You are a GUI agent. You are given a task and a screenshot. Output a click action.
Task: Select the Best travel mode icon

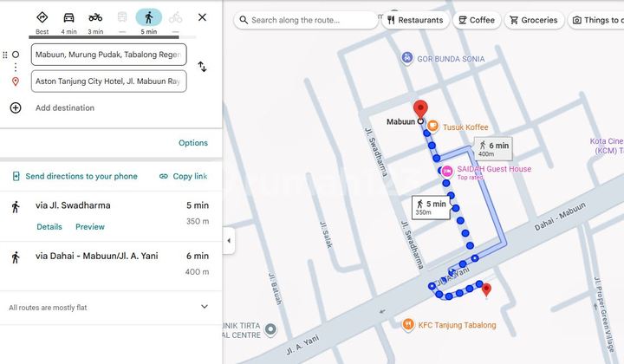(42, 17)
